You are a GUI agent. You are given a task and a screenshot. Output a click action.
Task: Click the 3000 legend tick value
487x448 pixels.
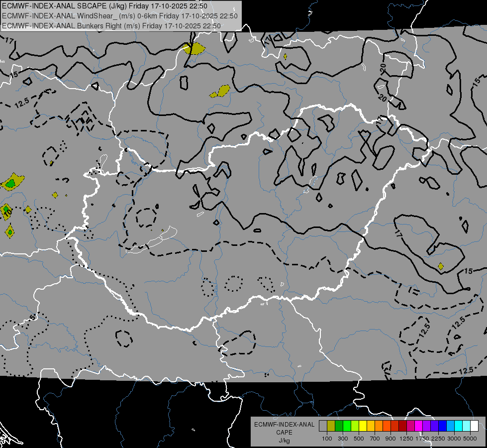click(454, 439)
